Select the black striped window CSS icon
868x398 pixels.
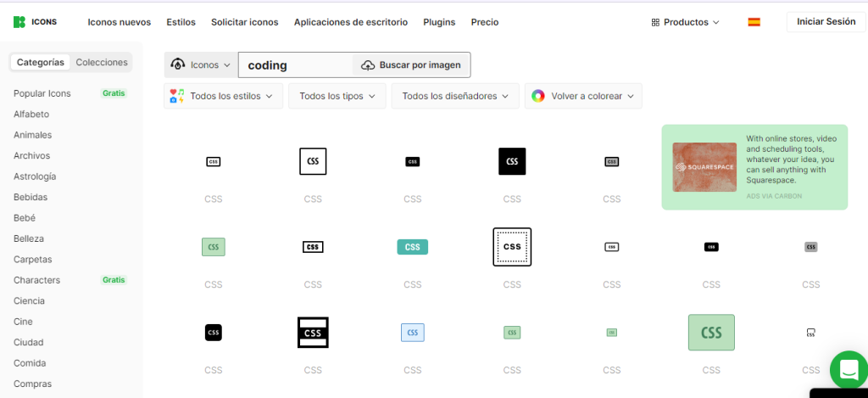click(x=313, y=333)
